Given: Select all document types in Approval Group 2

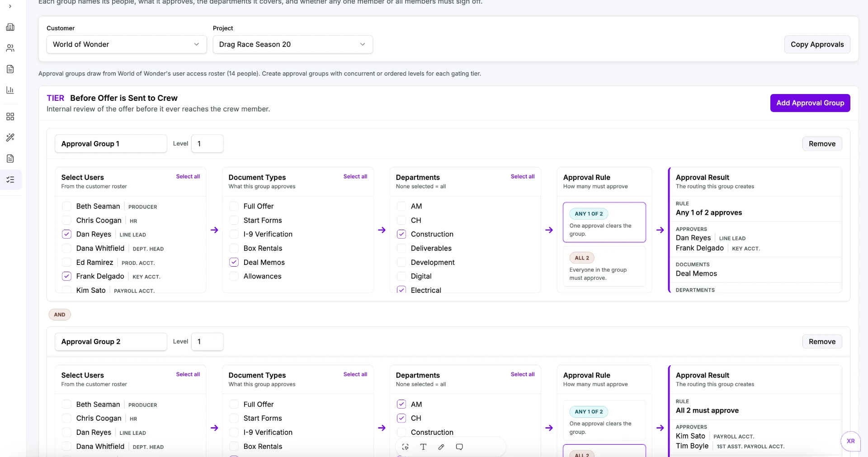Looking at the screenshot, I should click(355, 375).
